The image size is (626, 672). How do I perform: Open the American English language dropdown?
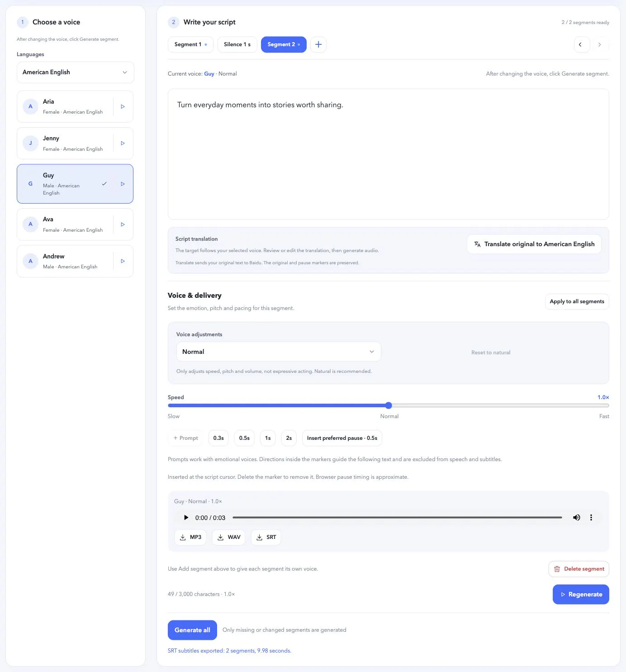[75, 72]
